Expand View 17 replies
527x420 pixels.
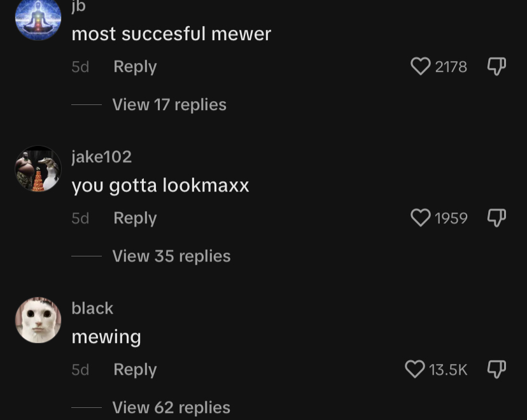pyautogui.click(x=169, y=104)
